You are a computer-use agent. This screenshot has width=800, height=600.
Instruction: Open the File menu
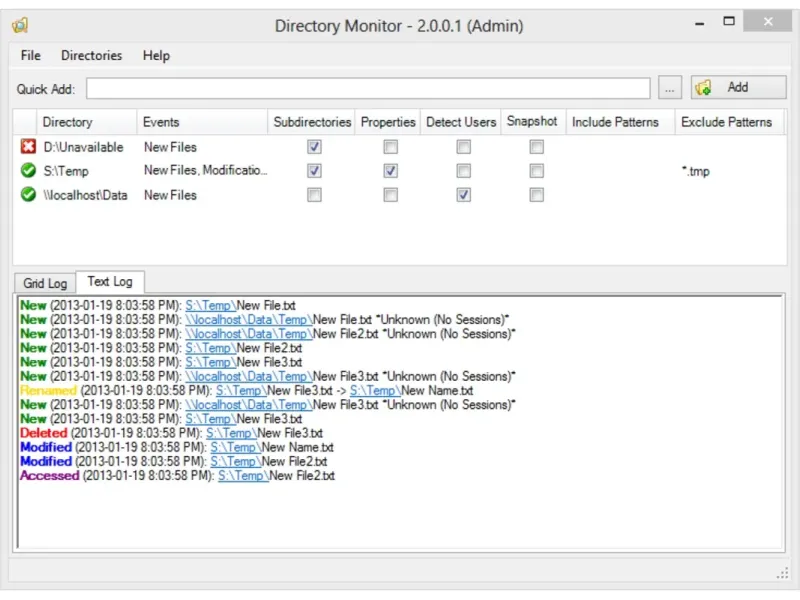pos(31,55)
